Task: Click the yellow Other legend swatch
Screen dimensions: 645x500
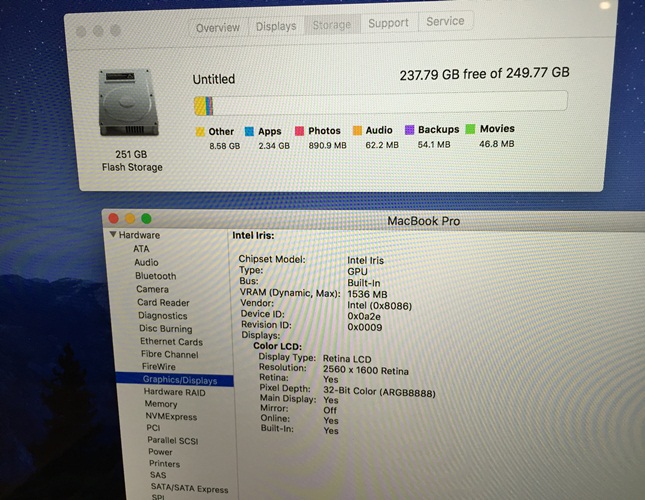Action: (200, 132)
